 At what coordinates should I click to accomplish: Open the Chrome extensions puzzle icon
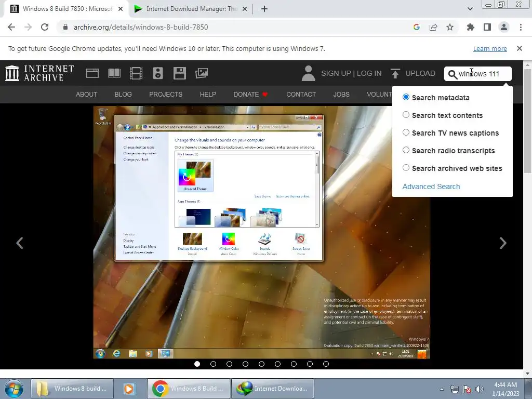[471, 27]
